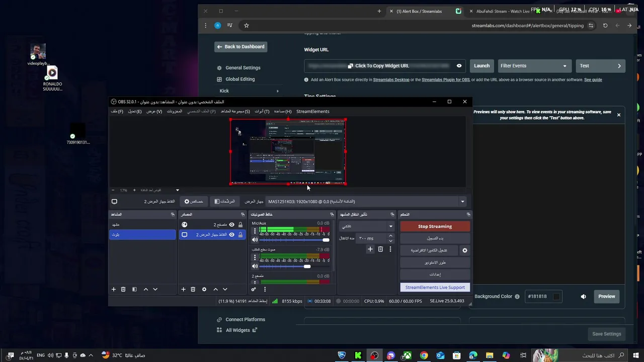Image resolution: width=644 pixels, height=362 pixels.
Task: Select مشهد scene in Scenes list
Action: click(142, 225)
